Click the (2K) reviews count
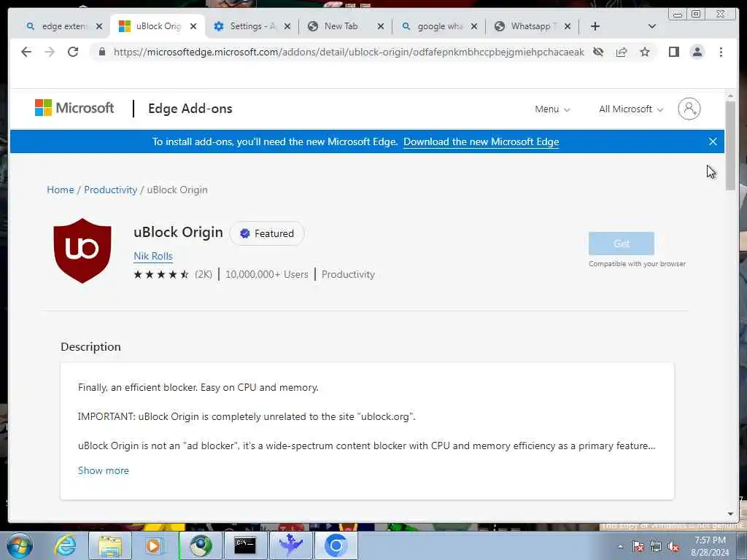 pyautogui.click(x=204, y=274)
